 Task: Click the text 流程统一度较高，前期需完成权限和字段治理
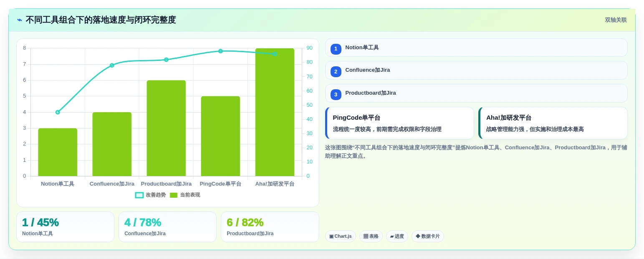click(387, 129)
